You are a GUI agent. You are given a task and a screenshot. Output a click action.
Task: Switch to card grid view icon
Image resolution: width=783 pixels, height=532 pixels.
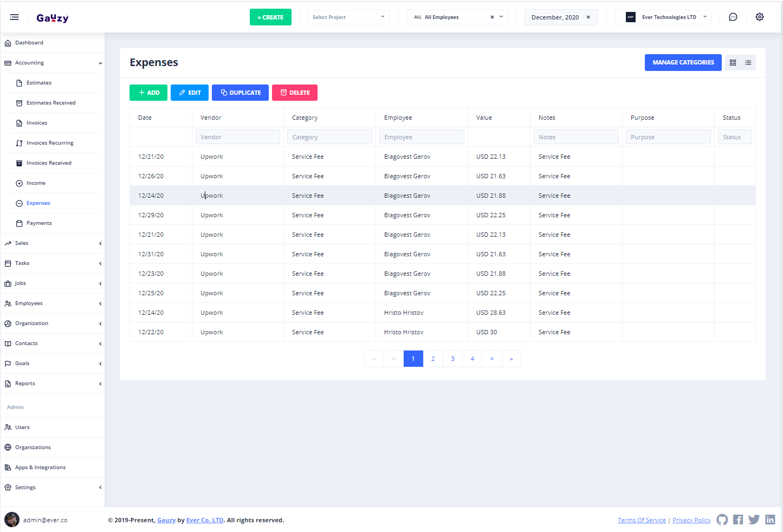[733, 63]
